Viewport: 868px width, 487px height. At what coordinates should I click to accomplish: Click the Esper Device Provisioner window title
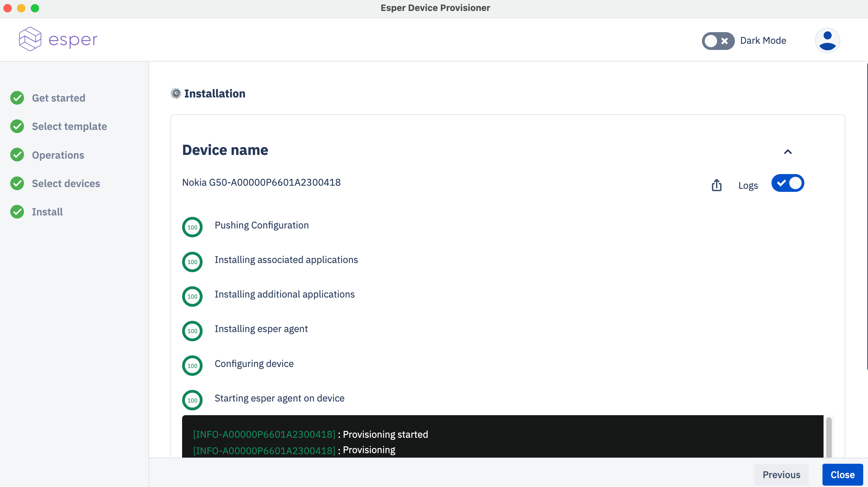pyautogui.click(x=435, y=8)
